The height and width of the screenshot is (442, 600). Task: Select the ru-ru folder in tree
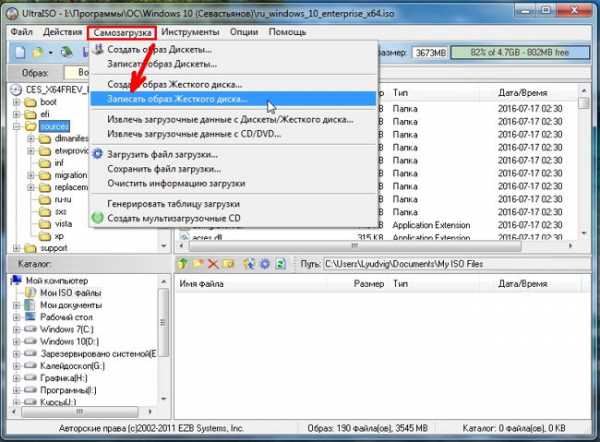point(63,199)
